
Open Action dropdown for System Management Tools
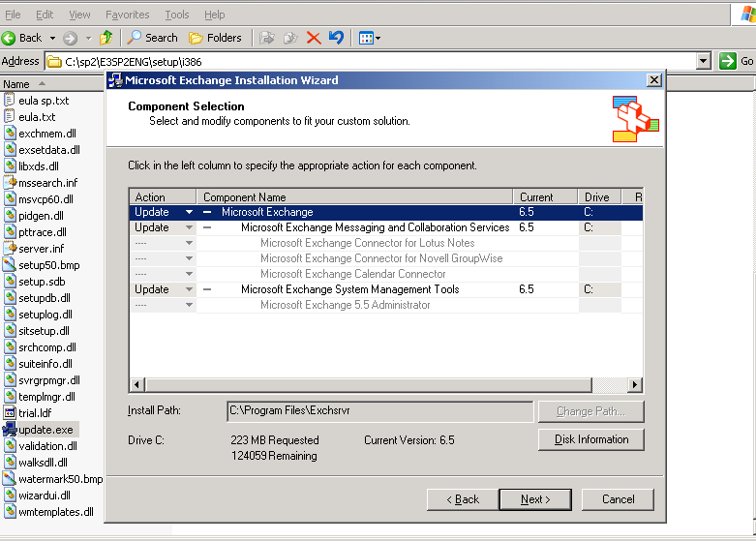tap(189, 289)
